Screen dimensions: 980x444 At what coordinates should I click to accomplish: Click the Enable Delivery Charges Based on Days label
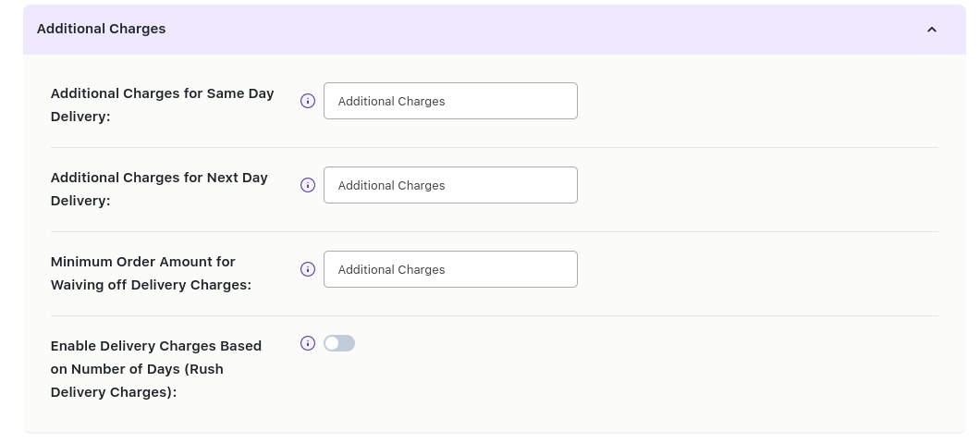point(155,368)
